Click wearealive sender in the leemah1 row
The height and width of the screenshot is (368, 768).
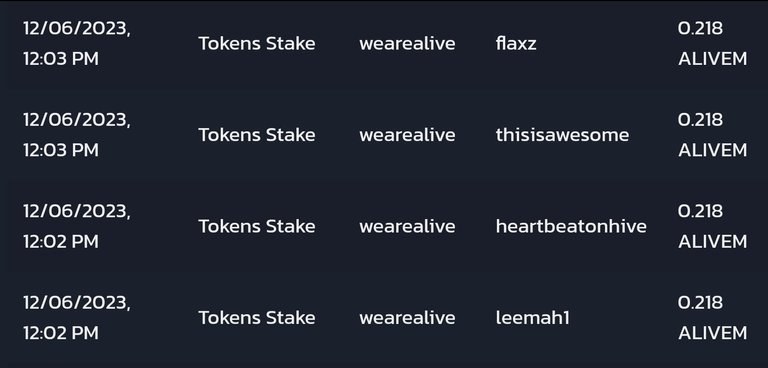click(408, 318)
